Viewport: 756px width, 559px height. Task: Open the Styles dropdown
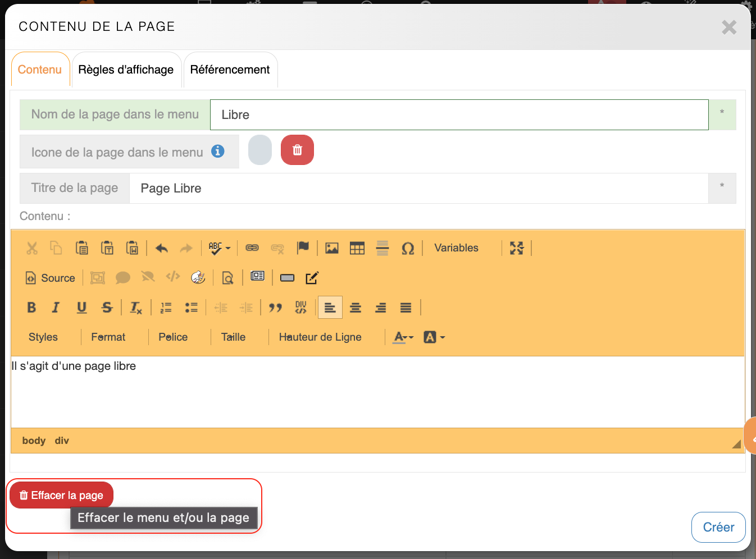point(43,337)
